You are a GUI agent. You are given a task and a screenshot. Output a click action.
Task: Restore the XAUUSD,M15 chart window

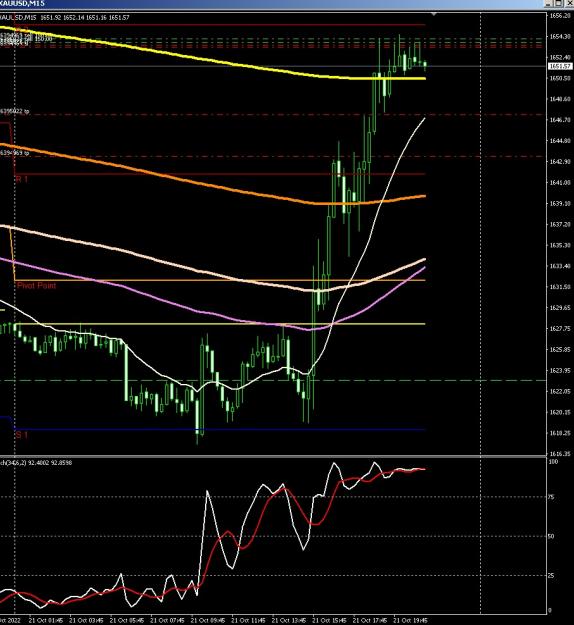point(559,4)
